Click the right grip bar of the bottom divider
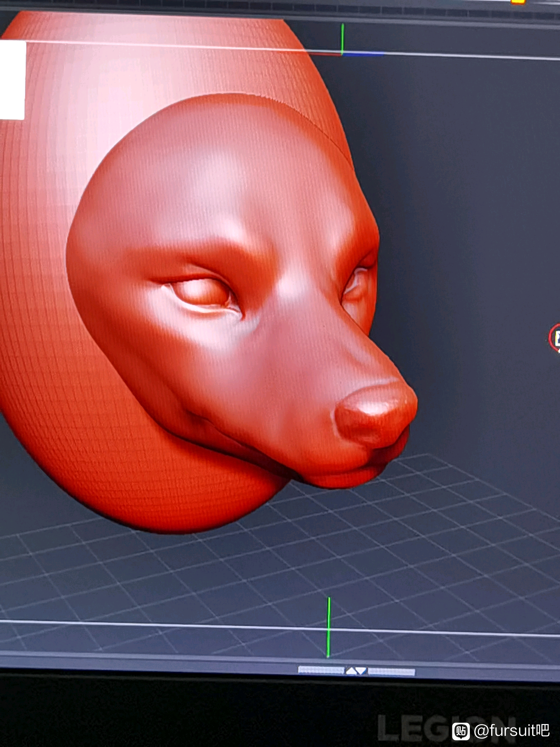The height and width of the screenshot is (747, 560). 391,672
